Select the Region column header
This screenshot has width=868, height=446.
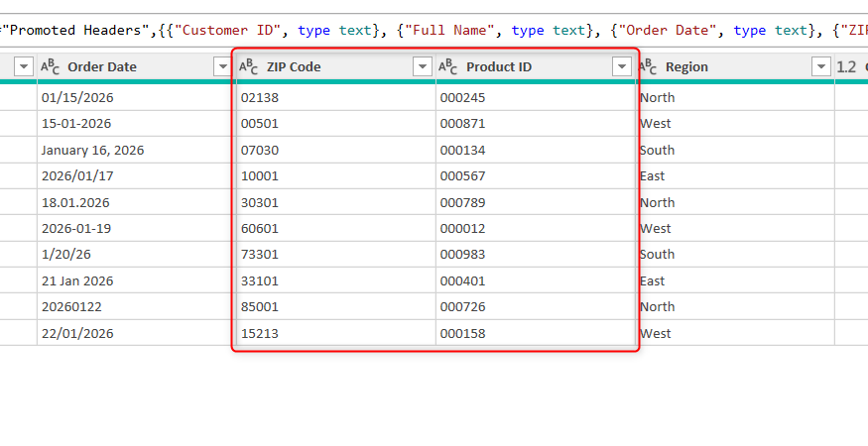(x=735, y=67)
